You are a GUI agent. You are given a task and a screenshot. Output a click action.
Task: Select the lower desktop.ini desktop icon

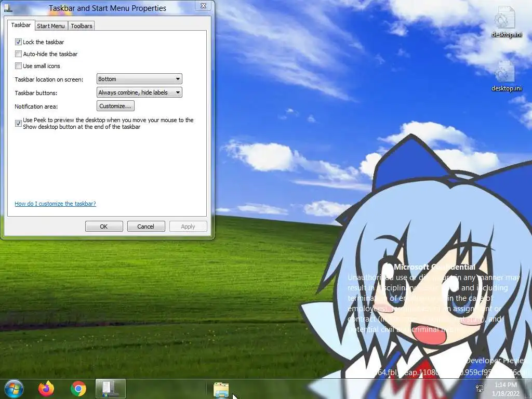coord(506,76)
